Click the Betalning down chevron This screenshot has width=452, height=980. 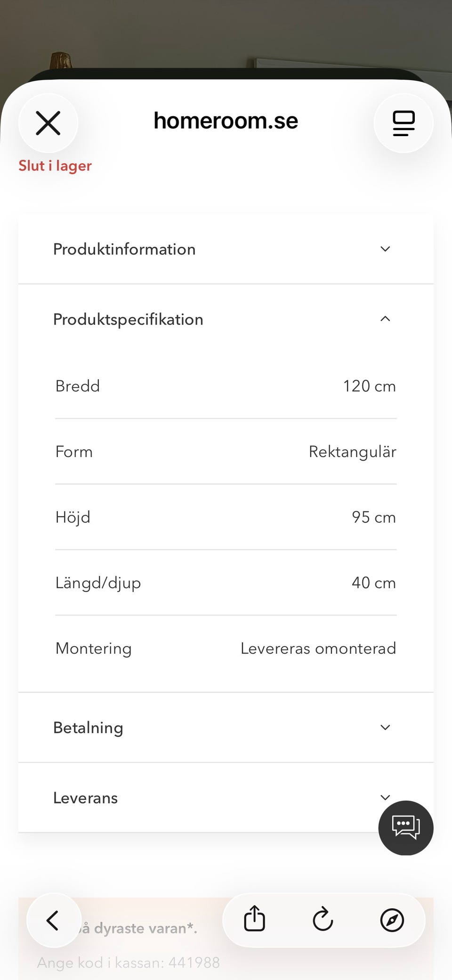[x=385, y=728]
